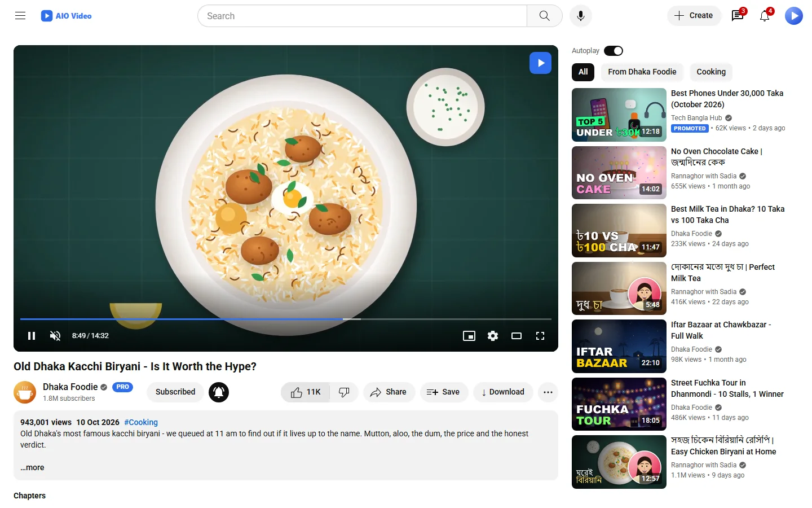This screenshot has height=508, width=812.
Task: Open Dhaka Foodie channel avatar
Action: pos(25,392)
